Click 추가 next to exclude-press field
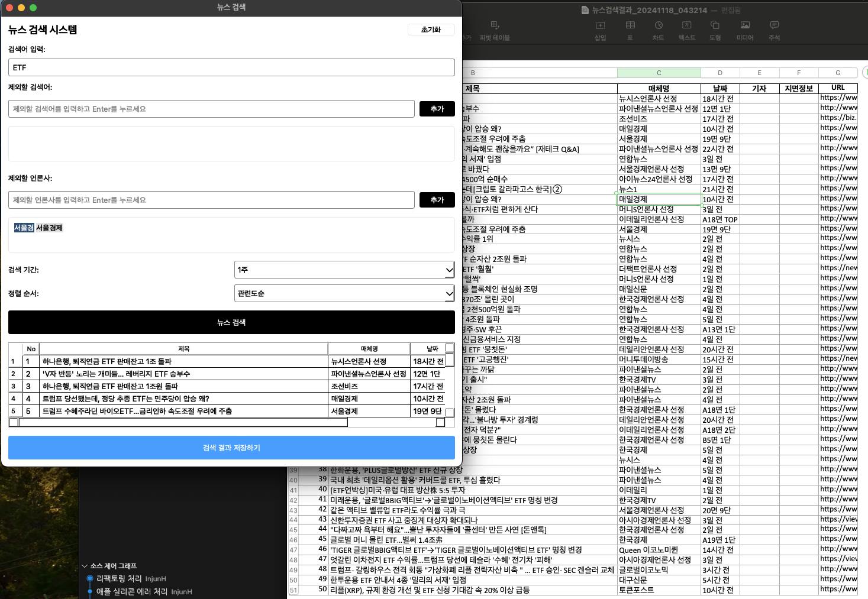Viewport: 868px width, 599px height. coord(437,200)
